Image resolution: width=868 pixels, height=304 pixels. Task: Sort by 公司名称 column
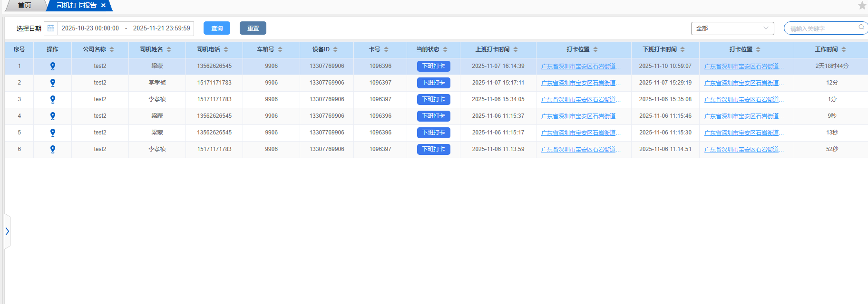coord(112,49)
